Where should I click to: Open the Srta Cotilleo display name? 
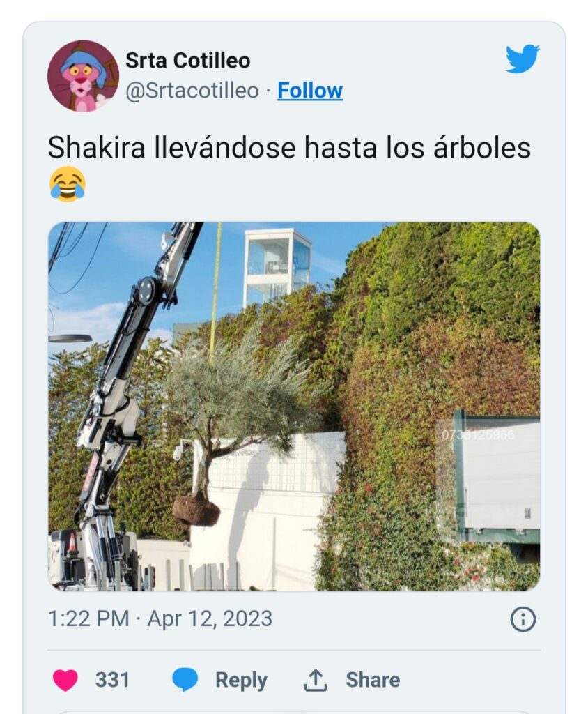coord(187,61)
